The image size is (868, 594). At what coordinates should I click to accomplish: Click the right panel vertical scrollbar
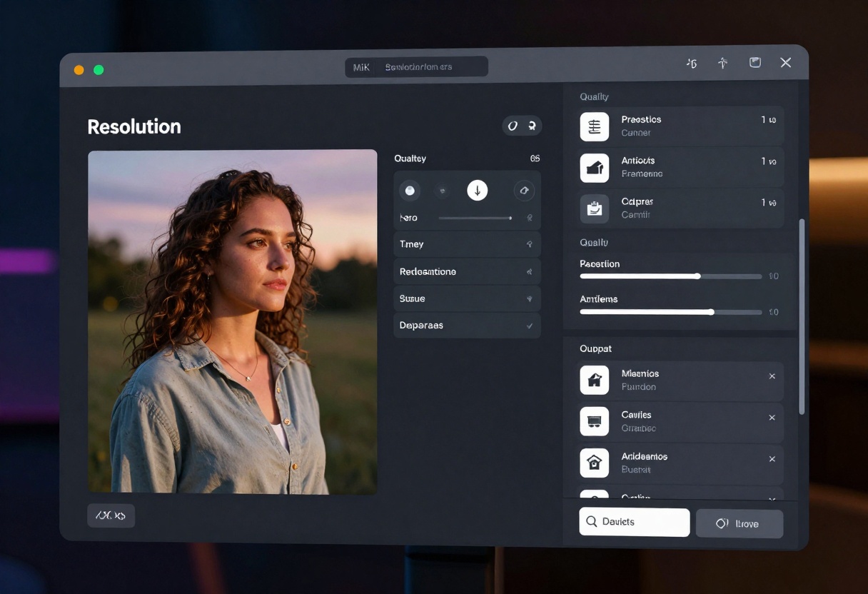tap(802, 316)
